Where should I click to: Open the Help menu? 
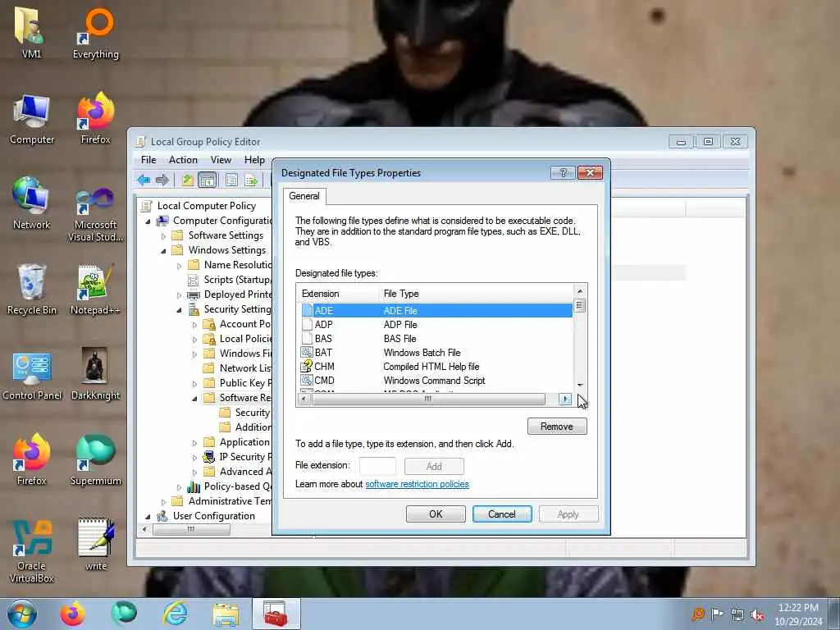254,160
